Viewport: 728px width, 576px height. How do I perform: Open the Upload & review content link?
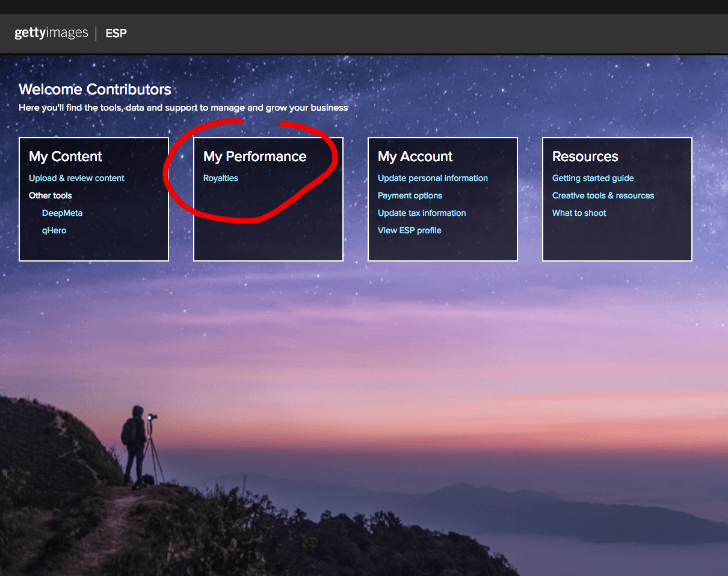point(76,178)
